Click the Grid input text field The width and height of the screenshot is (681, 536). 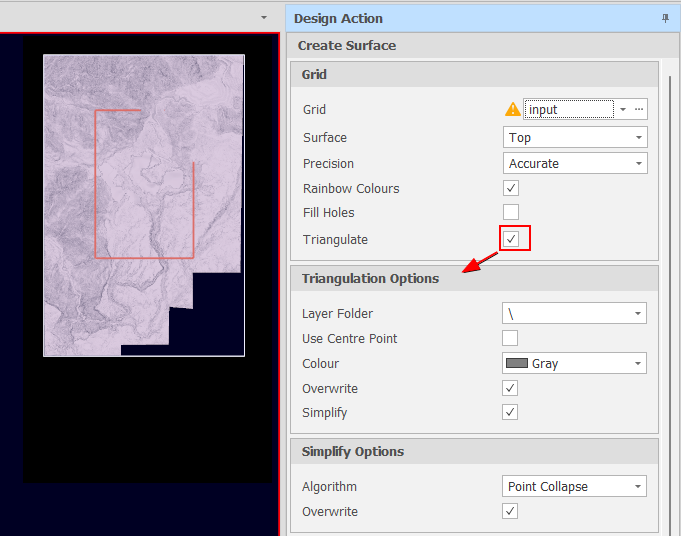point(569,109)
